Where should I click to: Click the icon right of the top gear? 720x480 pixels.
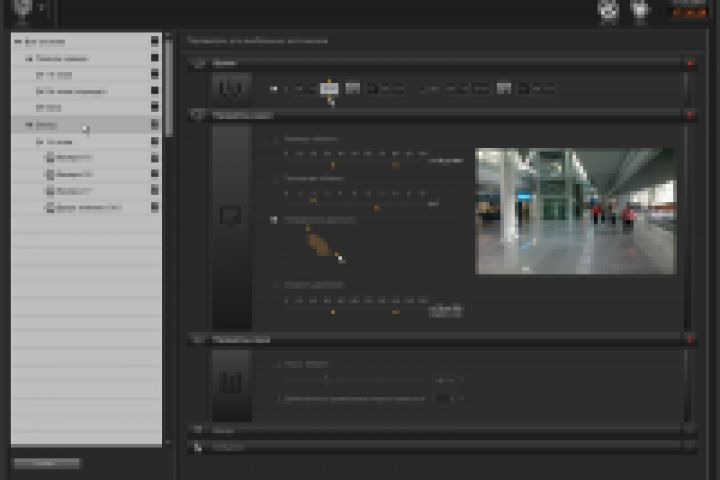pos(640,10)
